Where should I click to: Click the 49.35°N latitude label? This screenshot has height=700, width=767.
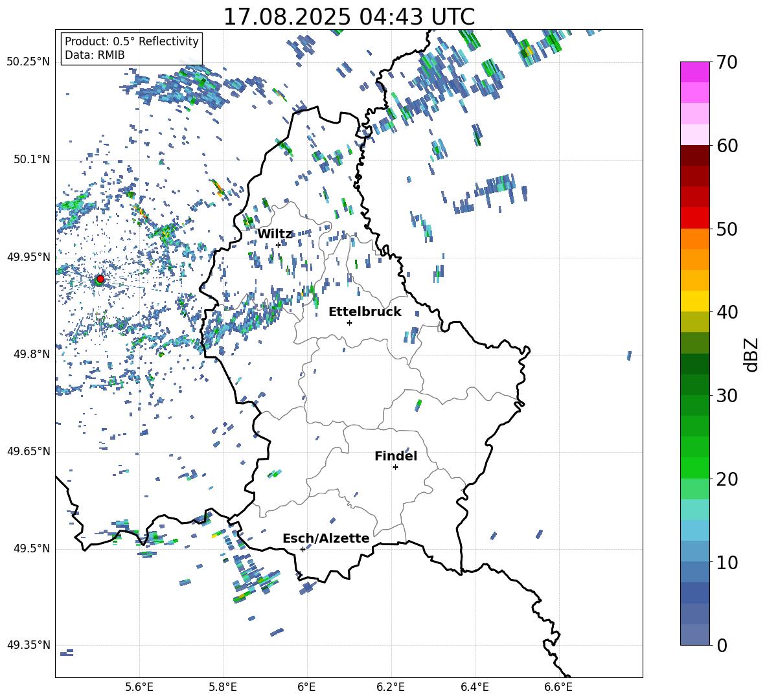coord(29,645)
